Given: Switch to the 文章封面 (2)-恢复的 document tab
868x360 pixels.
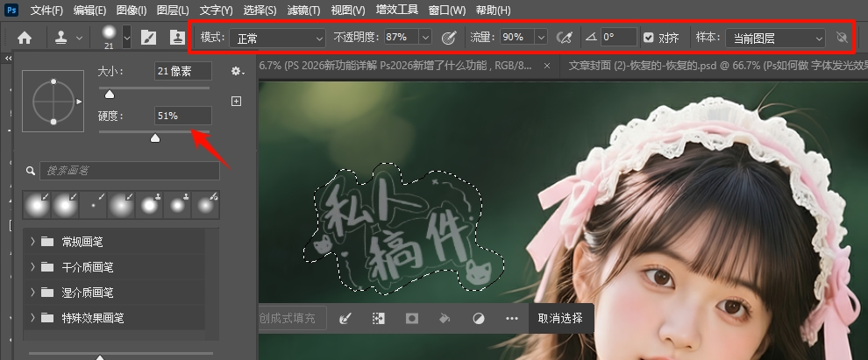Looking at the screenshot, I should tap(714, 65).
